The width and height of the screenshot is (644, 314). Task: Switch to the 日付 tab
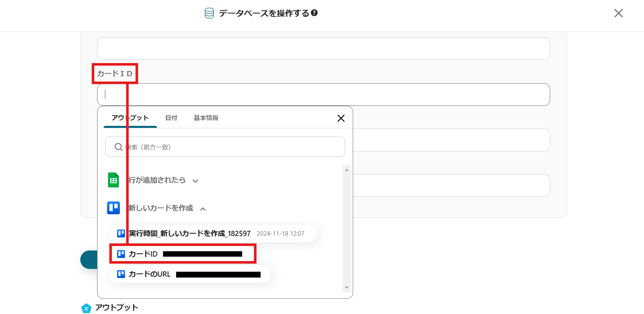pos(171,118)
